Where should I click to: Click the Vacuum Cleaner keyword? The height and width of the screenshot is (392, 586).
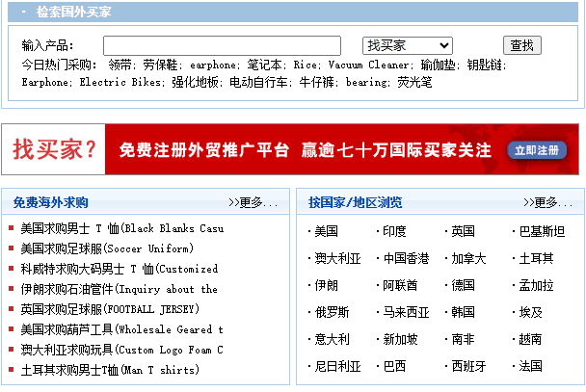368,65
